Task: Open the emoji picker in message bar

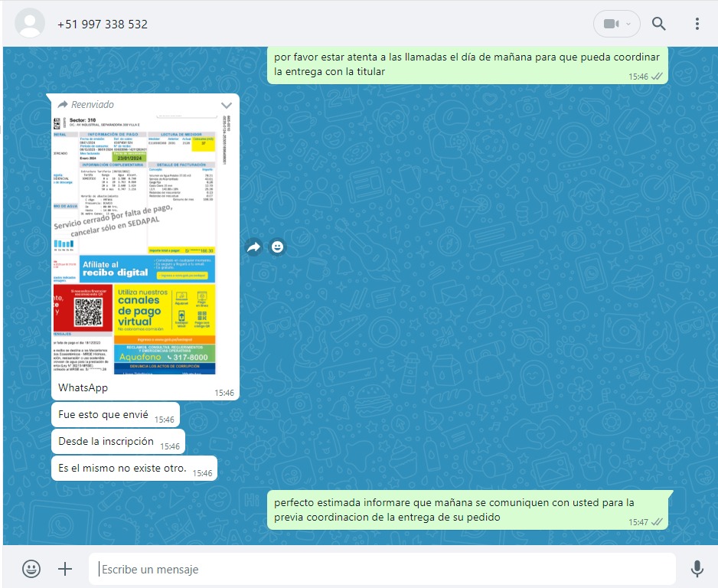Action: click(x=31, y=569)
